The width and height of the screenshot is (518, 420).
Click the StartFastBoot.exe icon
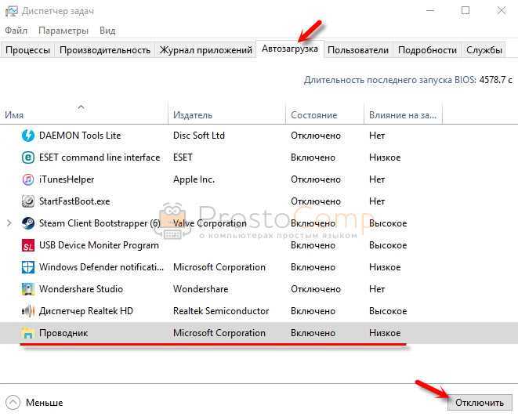27,201
